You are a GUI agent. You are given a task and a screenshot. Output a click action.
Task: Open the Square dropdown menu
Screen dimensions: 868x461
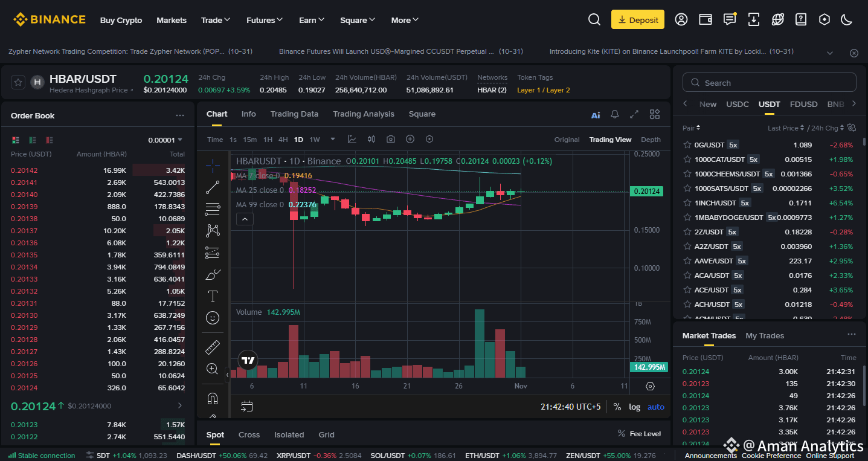point(358,20)
